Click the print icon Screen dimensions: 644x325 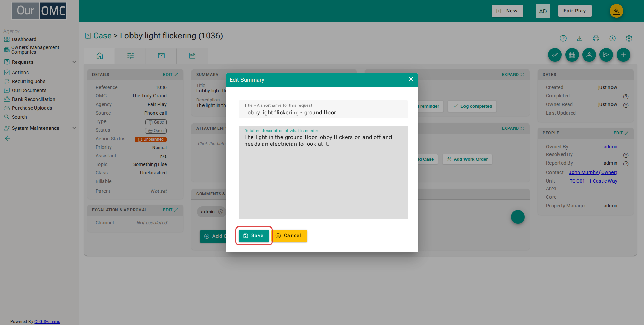pyautogui.click(x=596, y=38)
